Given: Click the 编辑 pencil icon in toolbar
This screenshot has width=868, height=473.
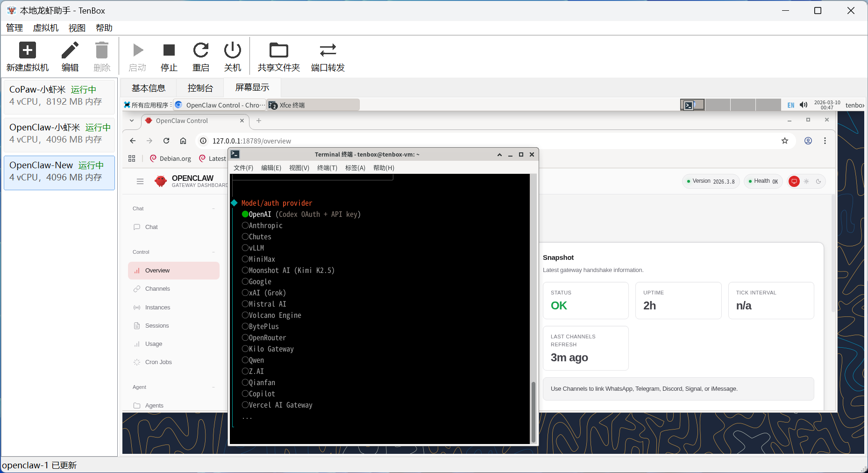Looking at the screenshot, I should (70, 50).
